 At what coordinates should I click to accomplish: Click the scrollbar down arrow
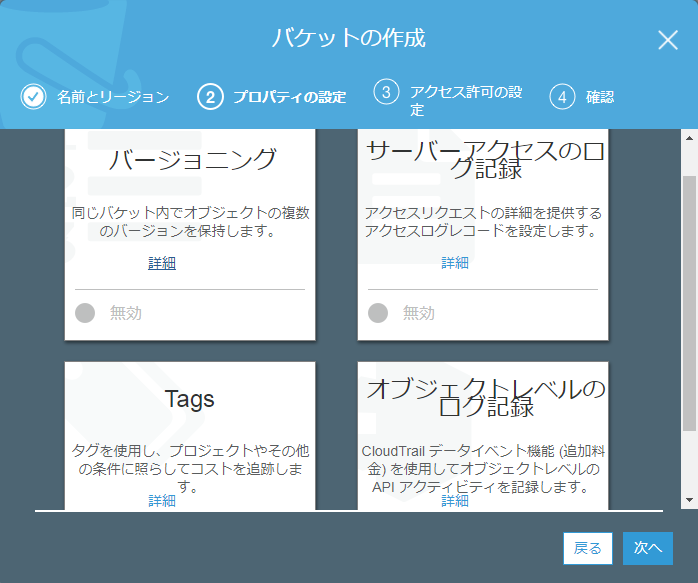689,499
